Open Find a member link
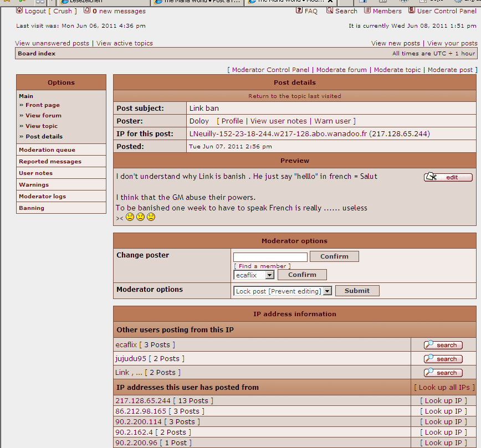 (x=262, y=266)
